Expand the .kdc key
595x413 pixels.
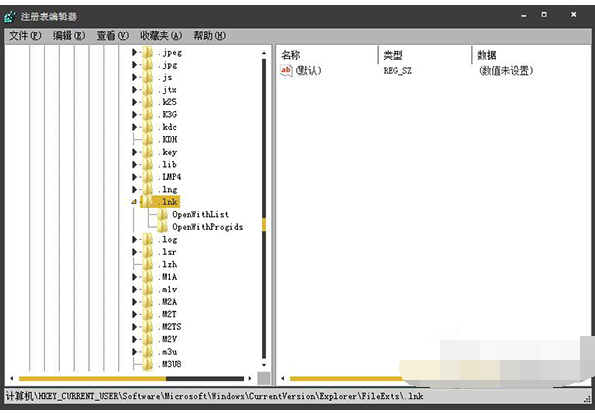(134, 127)
